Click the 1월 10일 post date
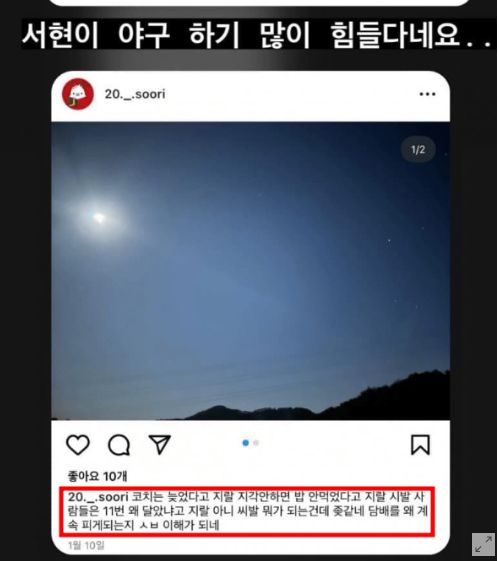This screenshot has width=499, height=561. pos(86,546)
